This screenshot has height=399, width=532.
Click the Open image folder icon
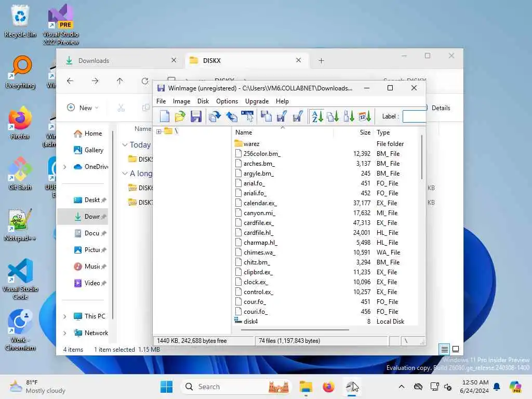click(x=180, y=116)
